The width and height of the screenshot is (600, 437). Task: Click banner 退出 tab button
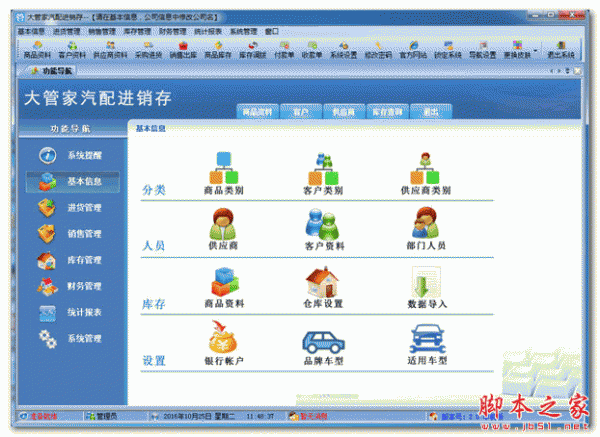431,112
